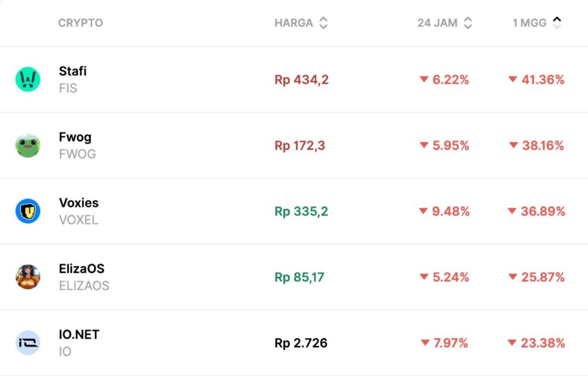Click the ElizaOS avatar icon
The image size is (588, 378).
pyautogui.click(x=28, y=277)
